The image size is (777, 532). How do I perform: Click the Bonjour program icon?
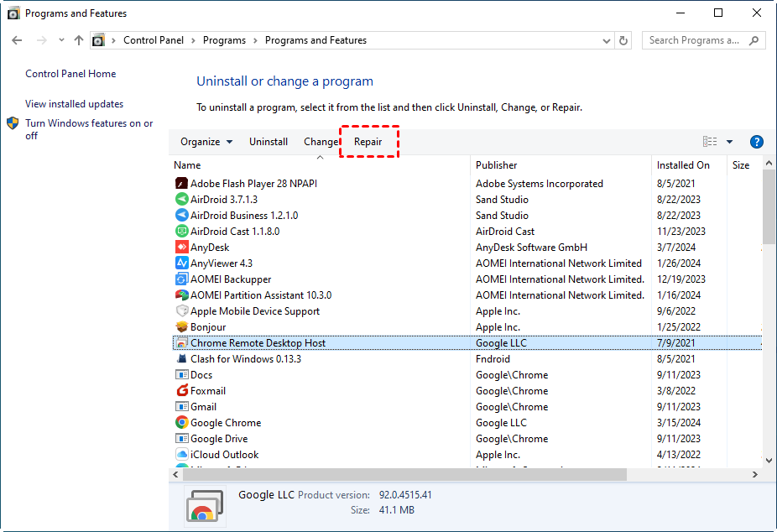pos(181,327)
